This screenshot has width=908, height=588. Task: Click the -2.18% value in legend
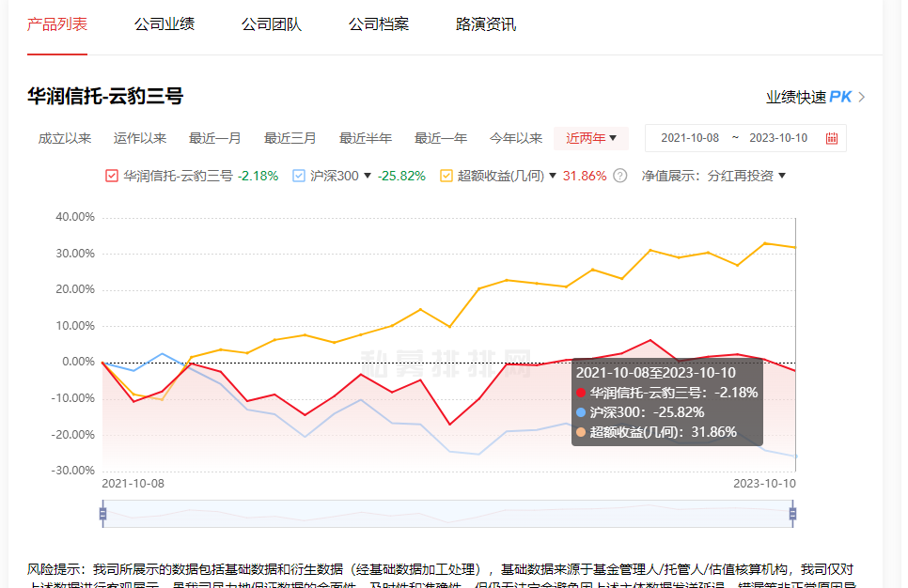click(258, 176)
